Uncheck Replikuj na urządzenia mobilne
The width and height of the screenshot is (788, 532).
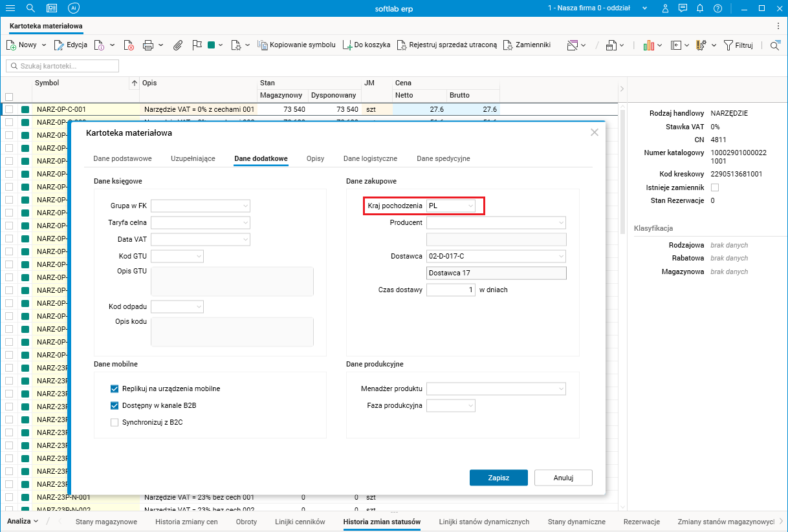(115, 388)
